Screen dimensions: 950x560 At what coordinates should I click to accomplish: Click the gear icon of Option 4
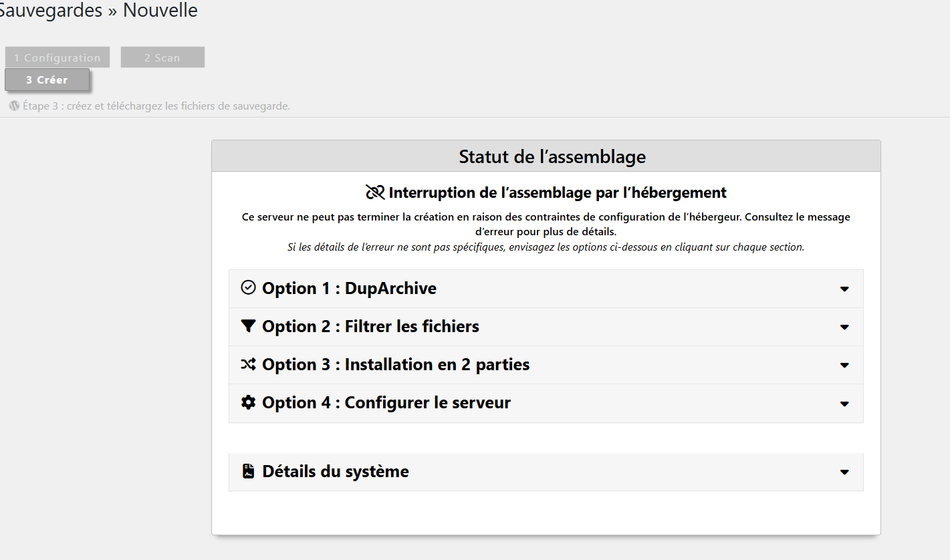click(248, 402)
